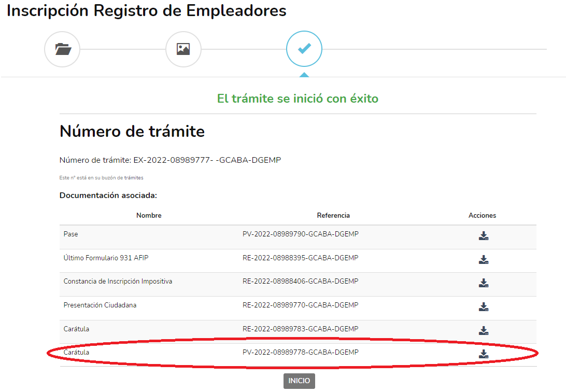566x392 pixels.
Task: Click the Constancia de Inscripción Impositiva name
Action: pos(118,282)
